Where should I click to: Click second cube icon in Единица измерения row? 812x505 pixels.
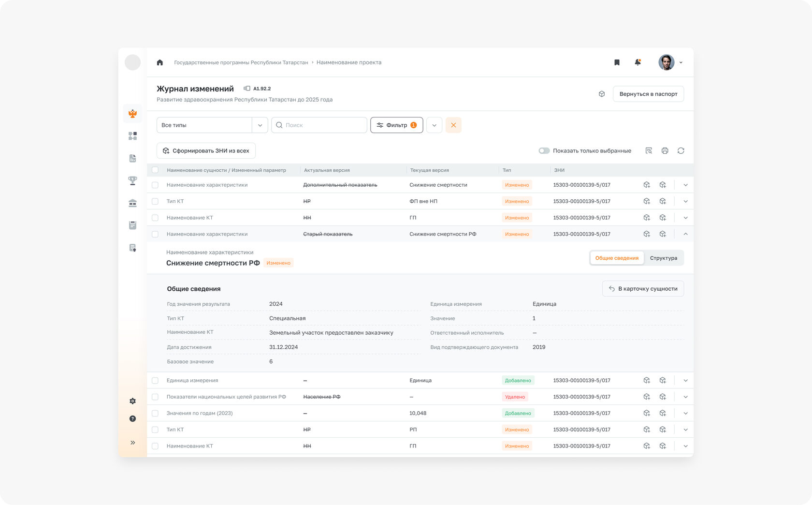[x=663, y=381]
